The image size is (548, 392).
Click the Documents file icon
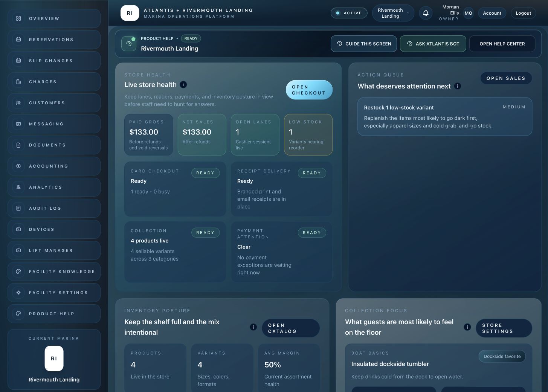[x=18, y=145]
